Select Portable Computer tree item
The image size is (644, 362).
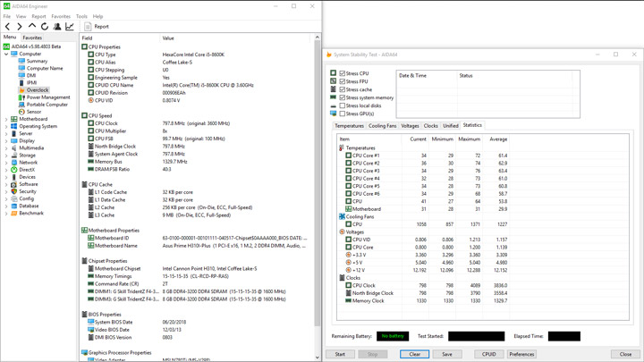point(47,105)
